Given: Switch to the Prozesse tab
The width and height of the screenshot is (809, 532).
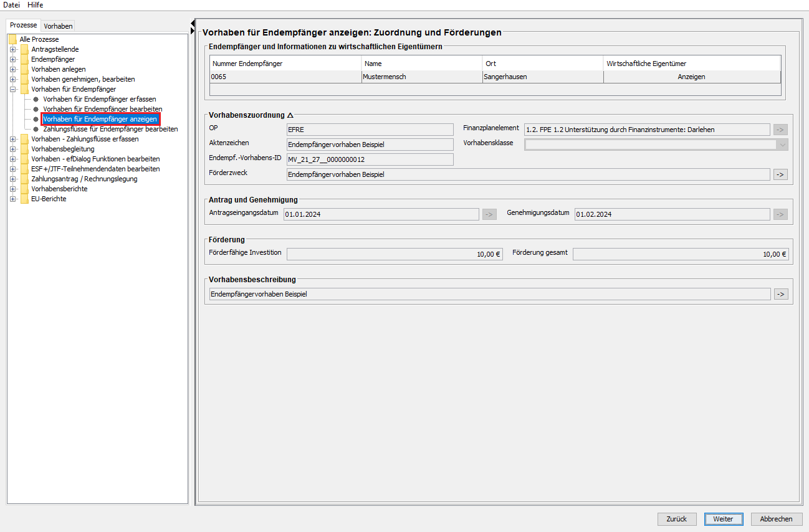Looking at the screenshot, I should tap(24, 26).
